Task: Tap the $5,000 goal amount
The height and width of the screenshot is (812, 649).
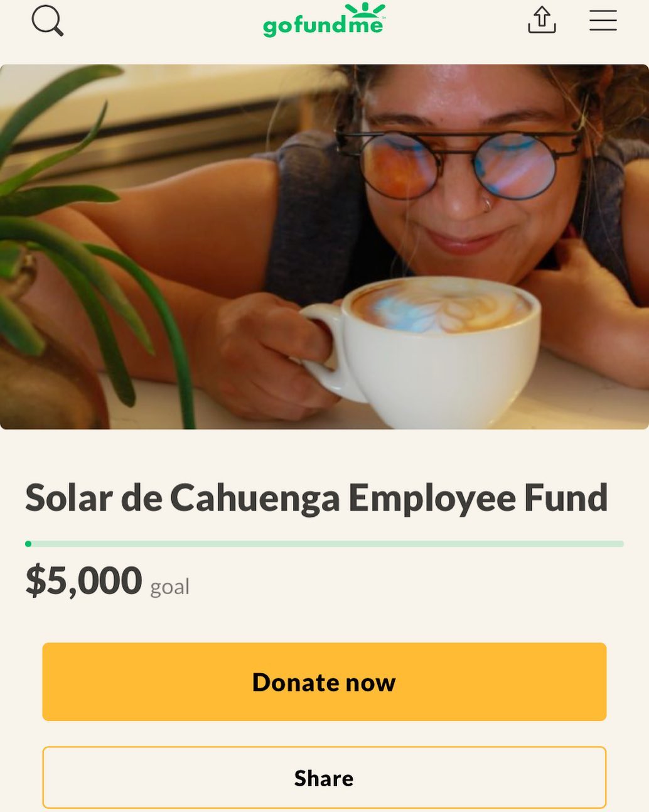Action: 83,580
